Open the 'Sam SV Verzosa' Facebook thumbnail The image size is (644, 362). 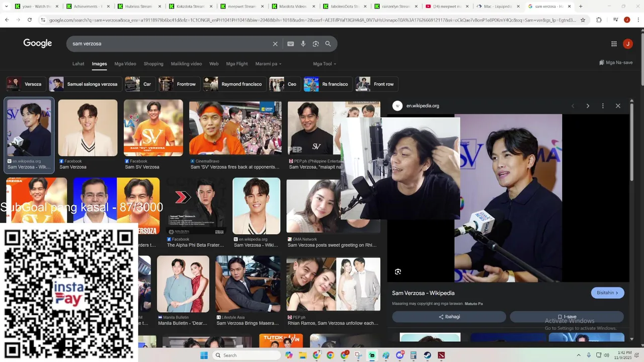(x=153, y=128)
